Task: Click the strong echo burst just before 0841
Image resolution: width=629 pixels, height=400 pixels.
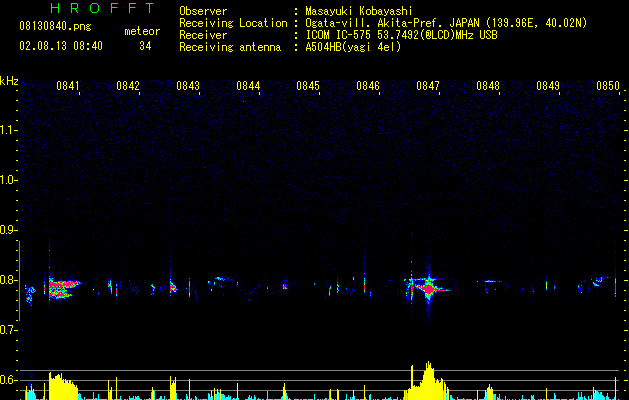Action: 62,288
